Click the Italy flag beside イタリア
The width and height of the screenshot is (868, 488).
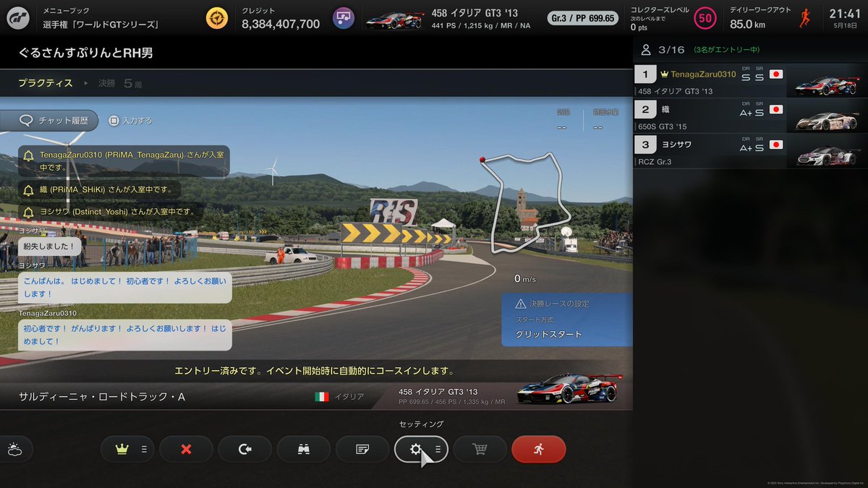pyautogui.click(x=322, y=397)
